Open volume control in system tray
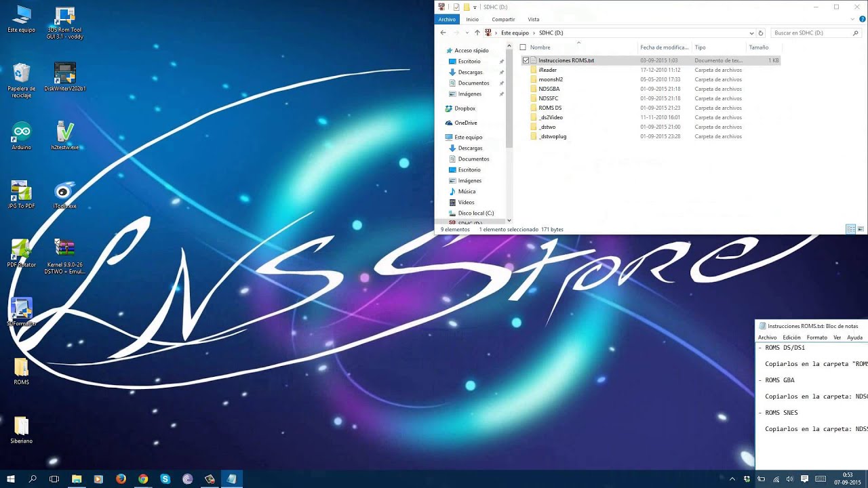 point(790,479)
